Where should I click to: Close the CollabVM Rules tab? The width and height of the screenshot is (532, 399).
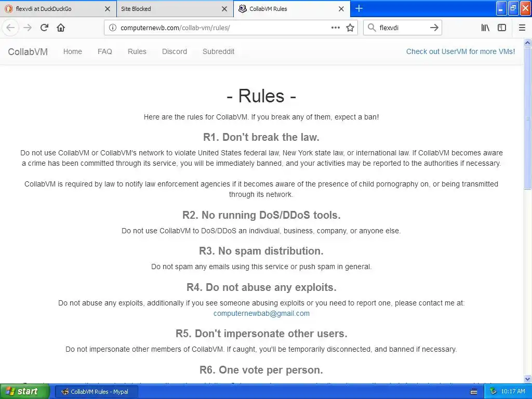tap(341, 9)
